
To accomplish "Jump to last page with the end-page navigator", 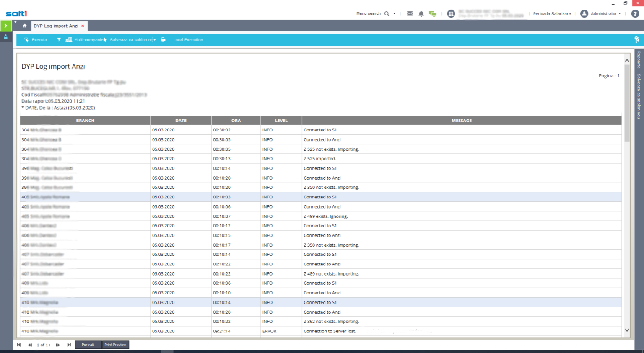I will click(69, 345).
